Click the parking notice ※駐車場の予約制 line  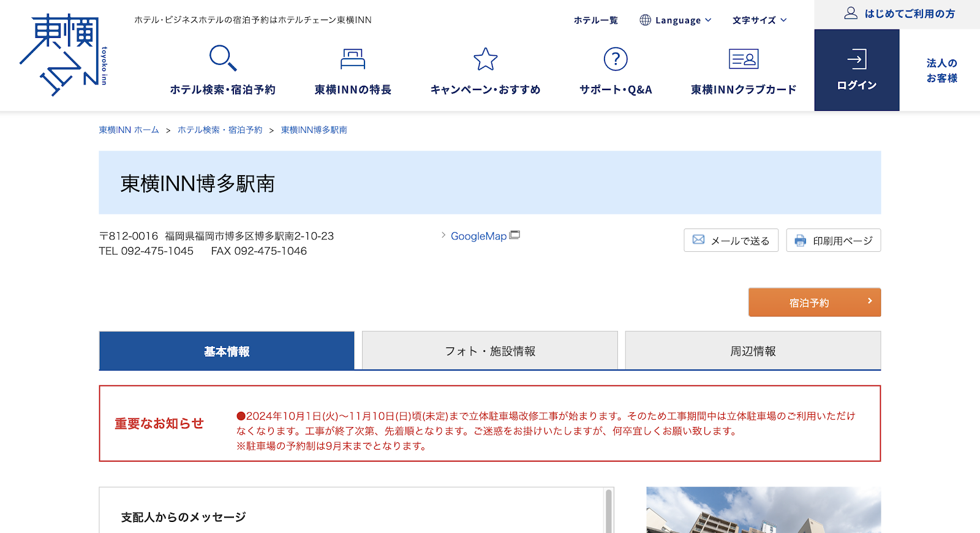pos(333,446)
